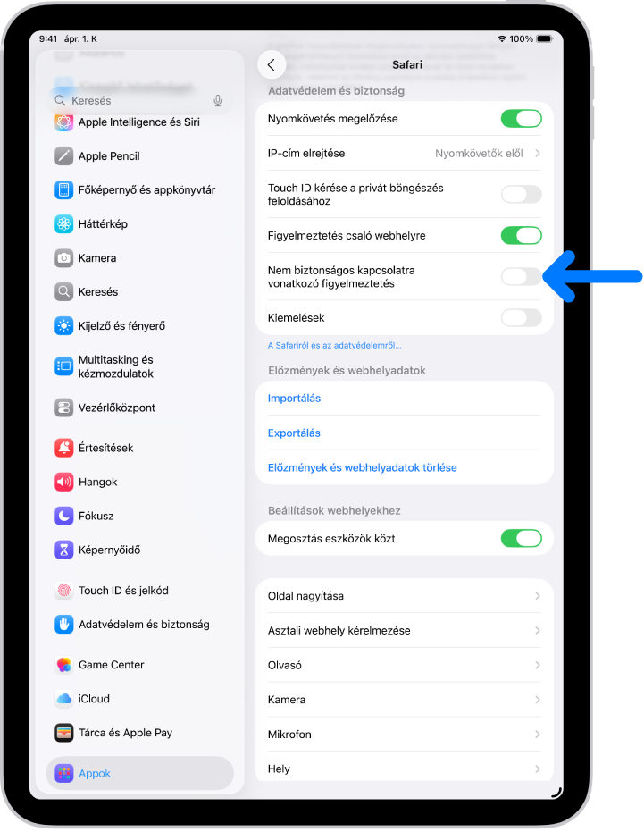
Task: Turn off Megosztás eszközök közt switch
Action: [x=521, y=539]
